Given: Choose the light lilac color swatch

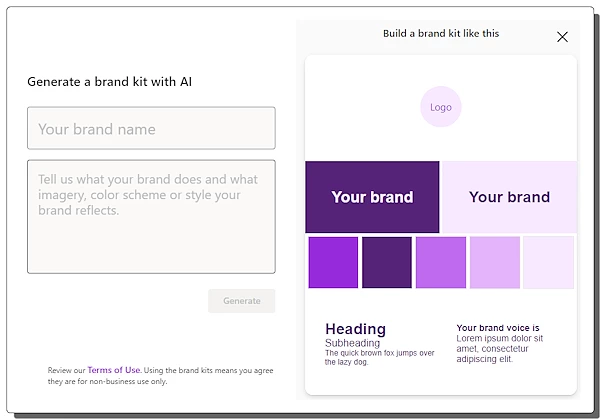Looking at the screenshot, I should (x=495, y=262).
